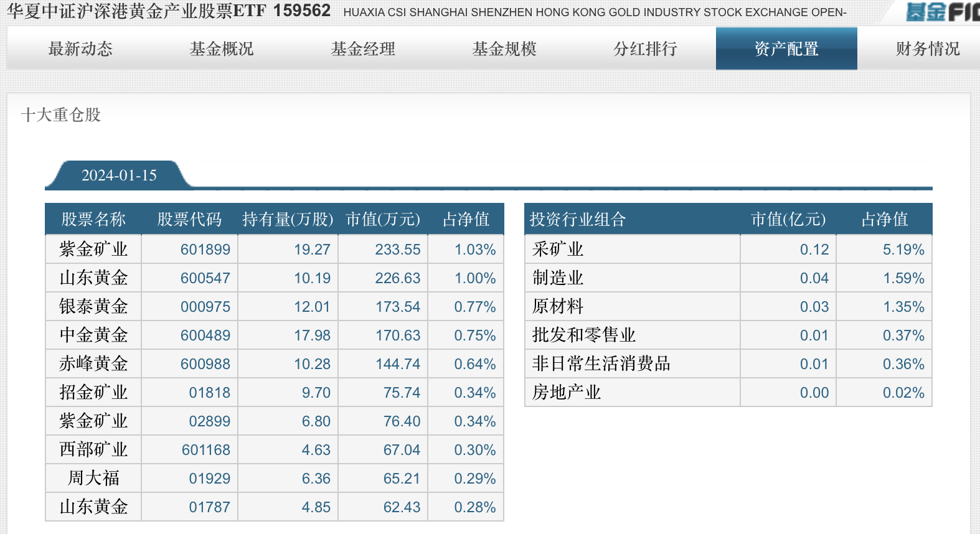Click stock code 000975
The width and height of the screenshot is (980, 534).
point(205,307)
